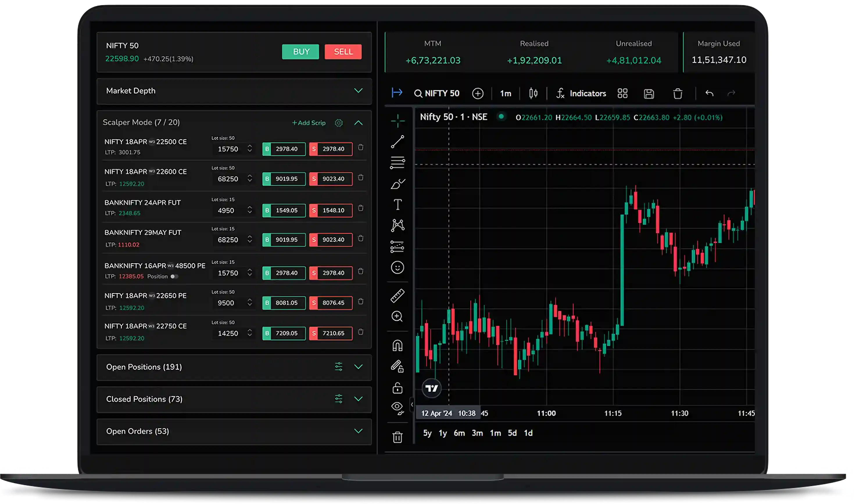Toggle lock all drawings padlock
The width and height of the screenshot is (854, 504).
(398, 388)
